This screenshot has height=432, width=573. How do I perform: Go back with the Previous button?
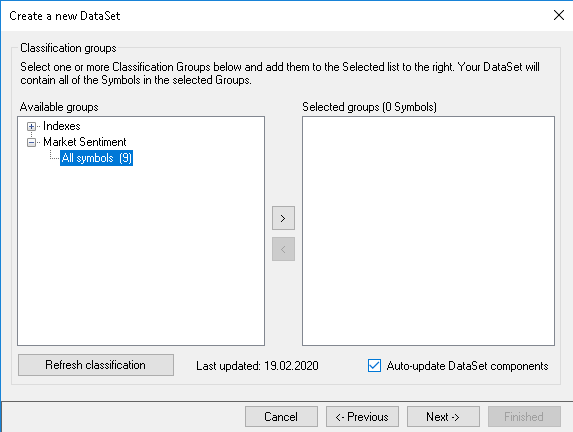(x=362, y=417)
